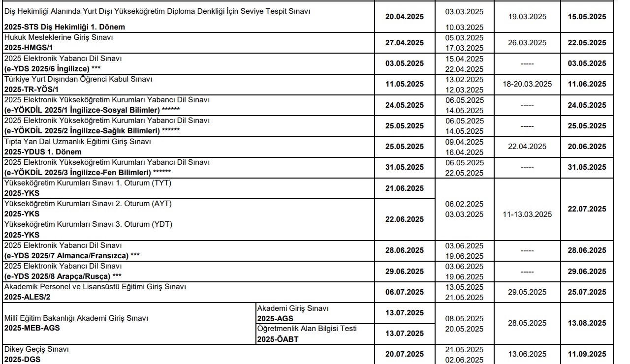
Task: Select 'Akademik Personel ve Lisansüstü Eğitimi Giriş Sınavı'
Action: pos(95,286)
